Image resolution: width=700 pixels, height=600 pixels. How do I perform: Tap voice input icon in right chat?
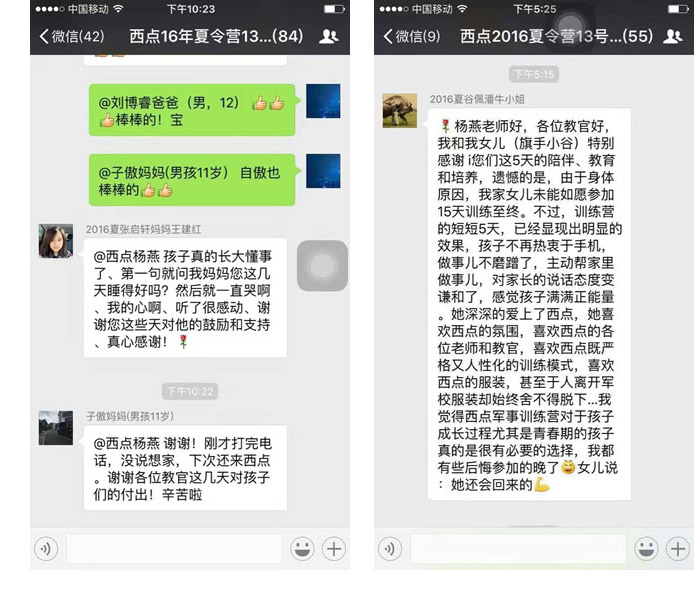click(390, 549)
